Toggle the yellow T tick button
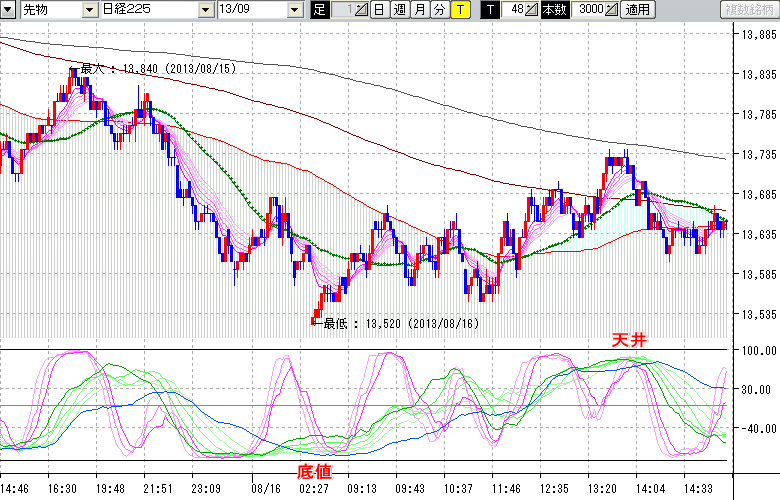This screenshot has height=500, width=780. pos(460,10)
